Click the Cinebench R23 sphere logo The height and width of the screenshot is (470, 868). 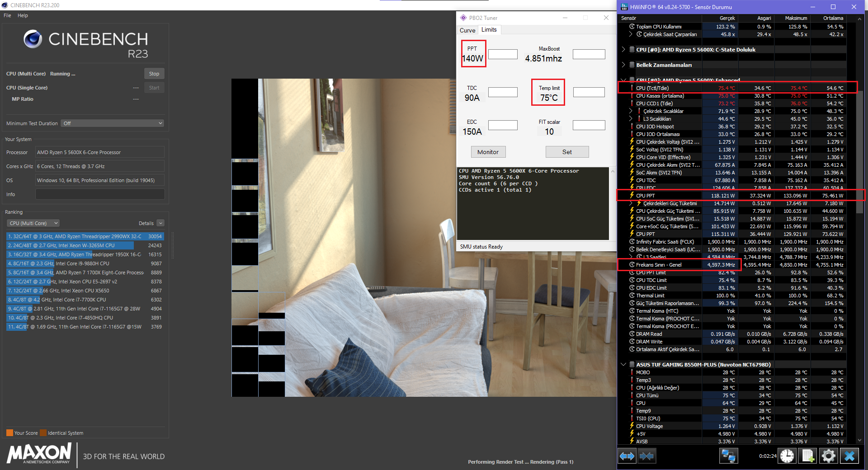(33, 39)
